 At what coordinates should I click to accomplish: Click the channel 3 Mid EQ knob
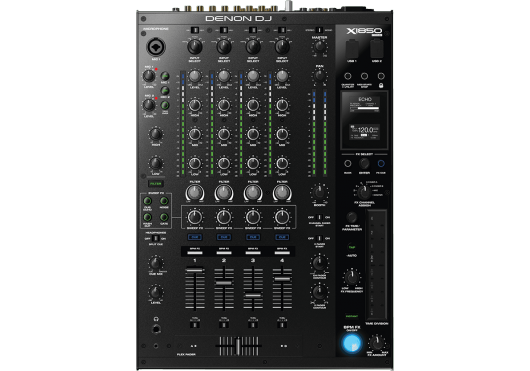click(x=253, y=134)
